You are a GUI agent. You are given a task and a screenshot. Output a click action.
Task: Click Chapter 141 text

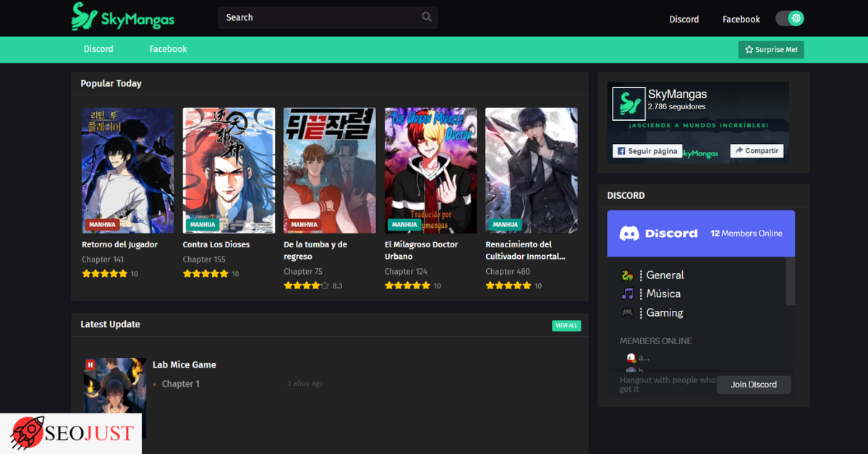coord(103,260)
